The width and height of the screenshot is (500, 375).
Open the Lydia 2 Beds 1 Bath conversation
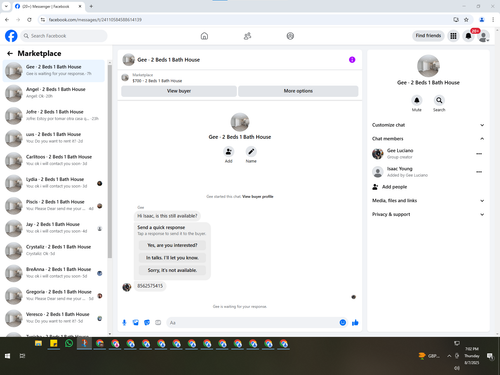54,183
